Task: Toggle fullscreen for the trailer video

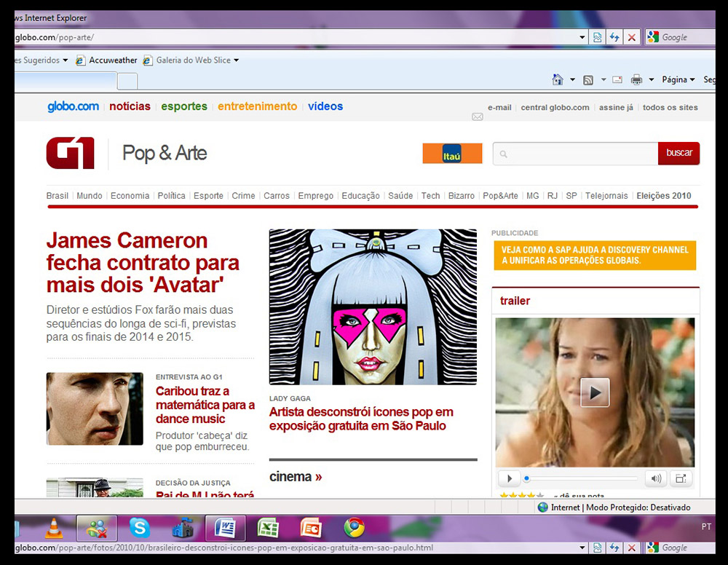Action: (x=681, y=478)
